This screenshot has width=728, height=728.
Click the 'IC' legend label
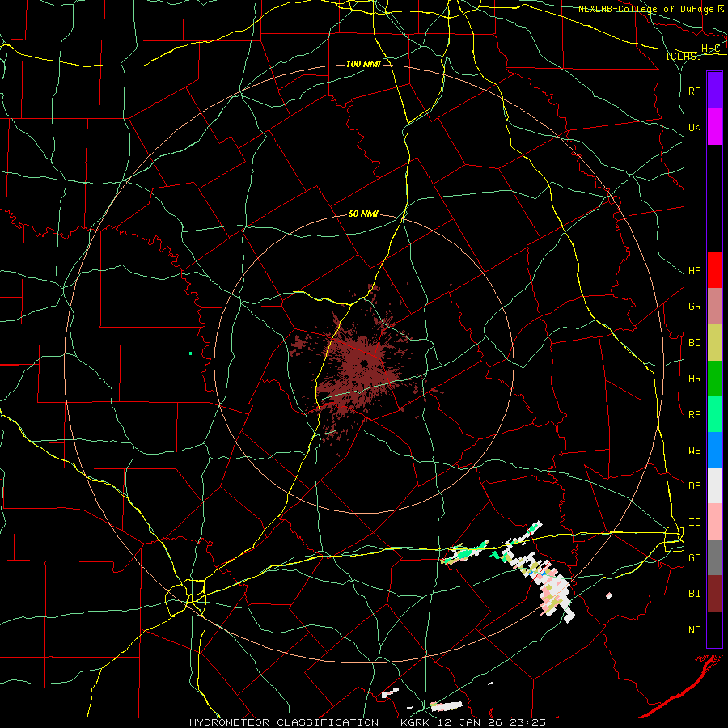[x=694, y=523]
